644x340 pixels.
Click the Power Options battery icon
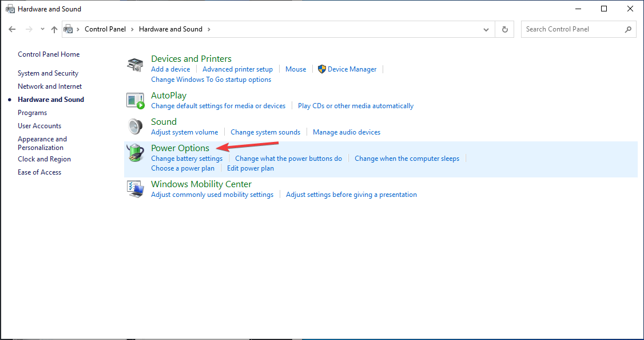point(135,153)
